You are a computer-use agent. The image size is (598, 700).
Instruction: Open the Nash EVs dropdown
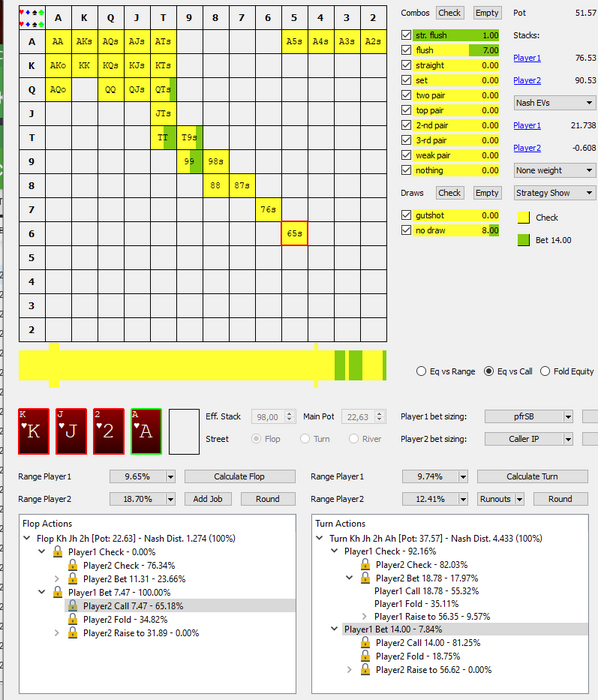(554, 103)
